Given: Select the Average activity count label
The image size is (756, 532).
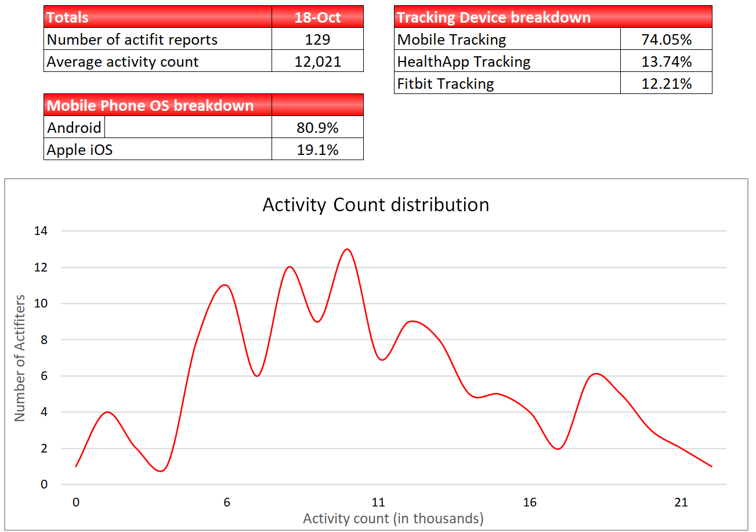Looking at the screenshot, I should pos(158,61).
